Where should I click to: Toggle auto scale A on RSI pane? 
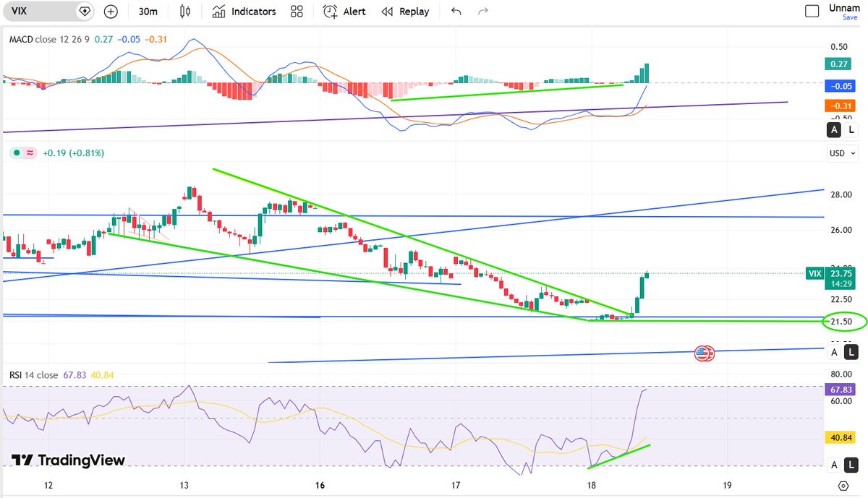click(835, 465)
